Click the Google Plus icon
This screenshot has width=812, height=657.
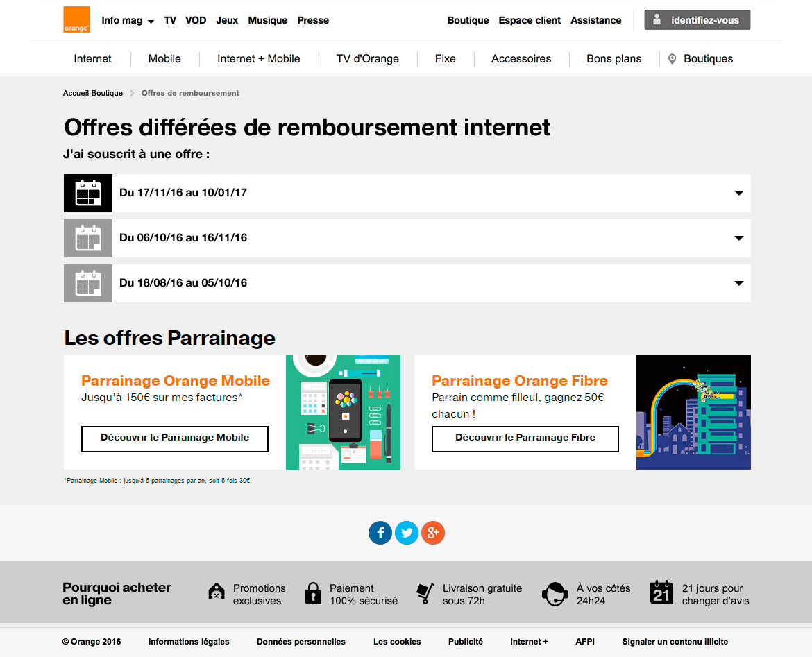point(433,533)
